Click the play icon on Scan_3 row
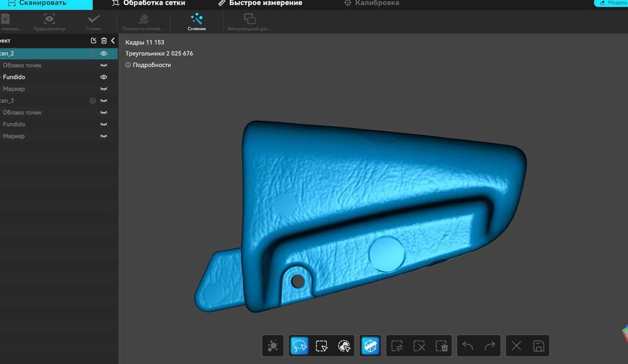The image size is (628, 364). [92, 100]
